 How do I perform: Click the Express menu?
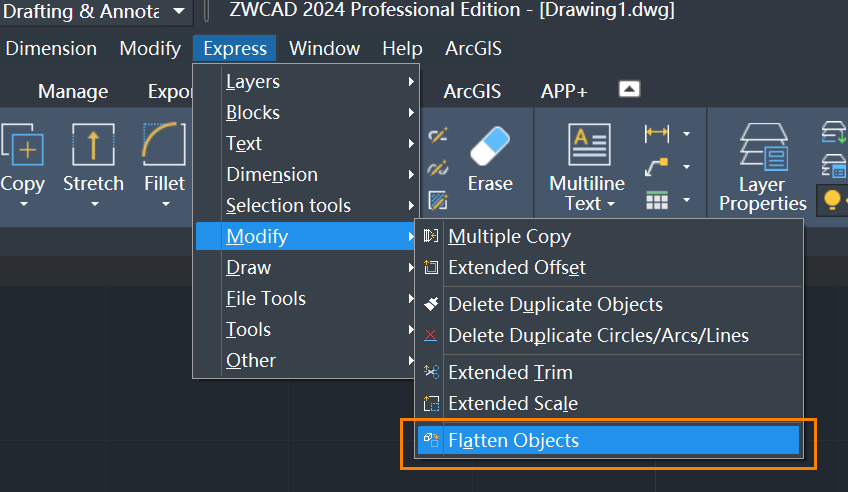235,49
